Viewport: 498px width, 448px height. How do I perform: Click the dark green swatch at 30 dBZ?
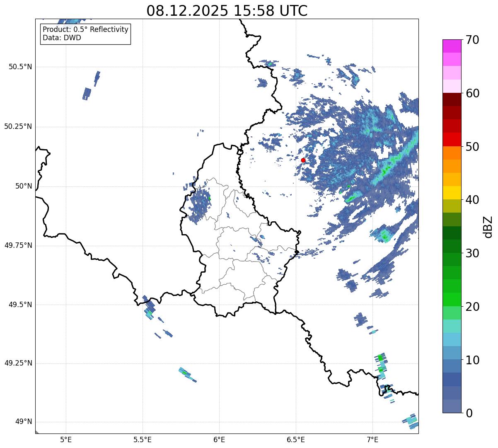coord(452,246)
